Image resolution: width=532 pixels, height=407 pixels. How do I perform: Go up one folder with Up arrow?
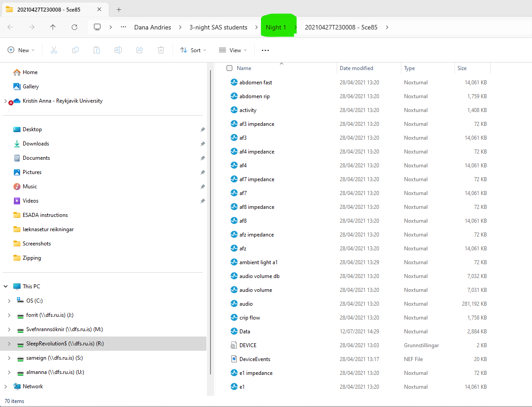(53, 27)
